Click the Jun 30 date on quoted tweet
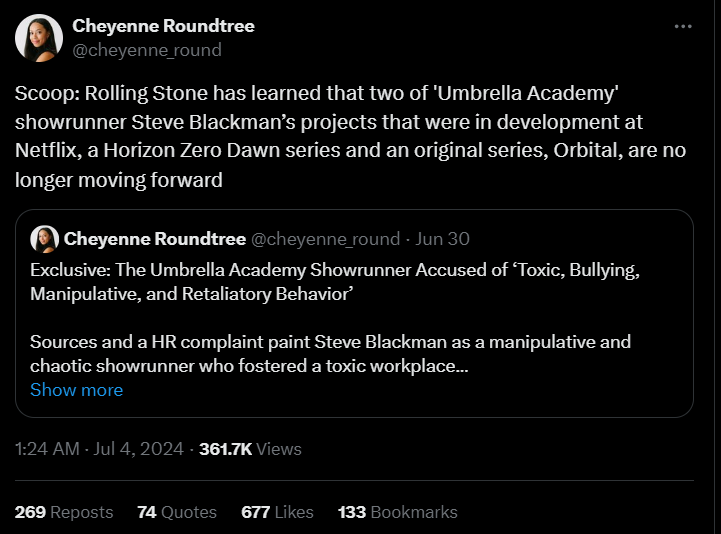The image size is (721, 534). point(444,239)
